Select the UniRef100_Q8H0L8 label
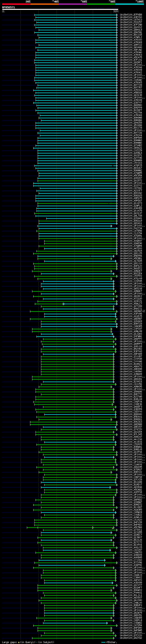146x644 pixels. [x=131, y=30]
